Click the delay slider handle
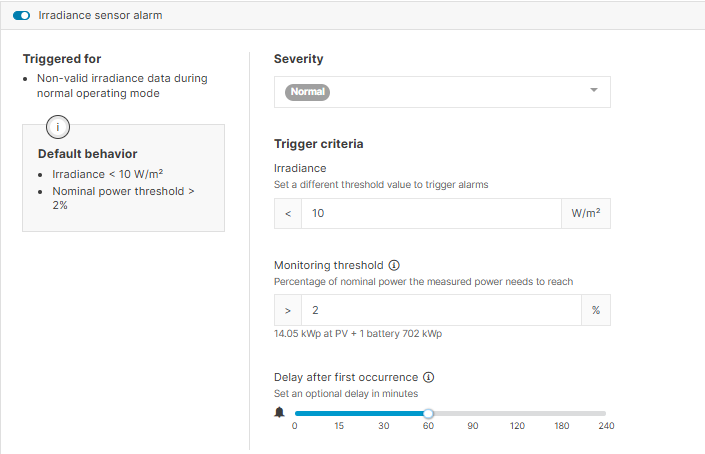The width and height of the screenshot is (705, 454). click(428, 413)
